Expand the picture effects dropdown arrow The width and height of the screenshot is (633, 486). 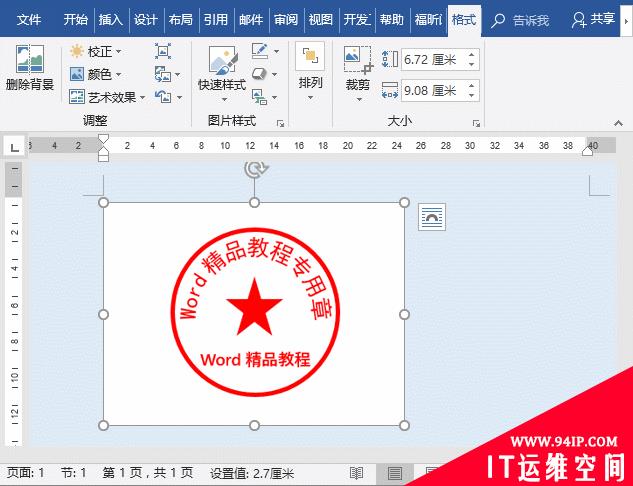click(x=275, y=74)
